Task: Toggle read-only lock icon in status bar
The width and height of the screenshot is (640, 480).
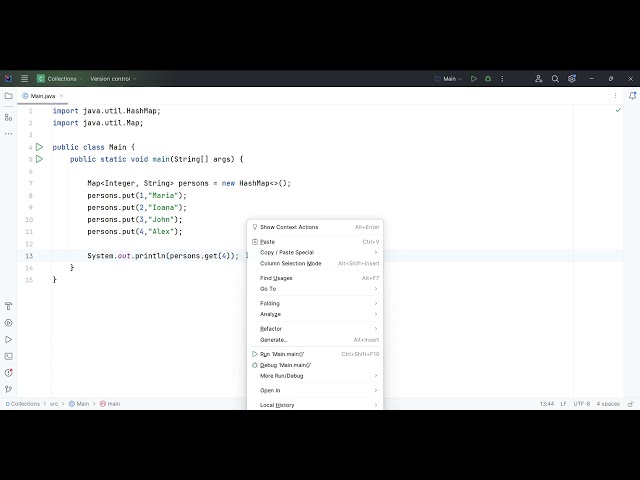Action: coord(631,404)
